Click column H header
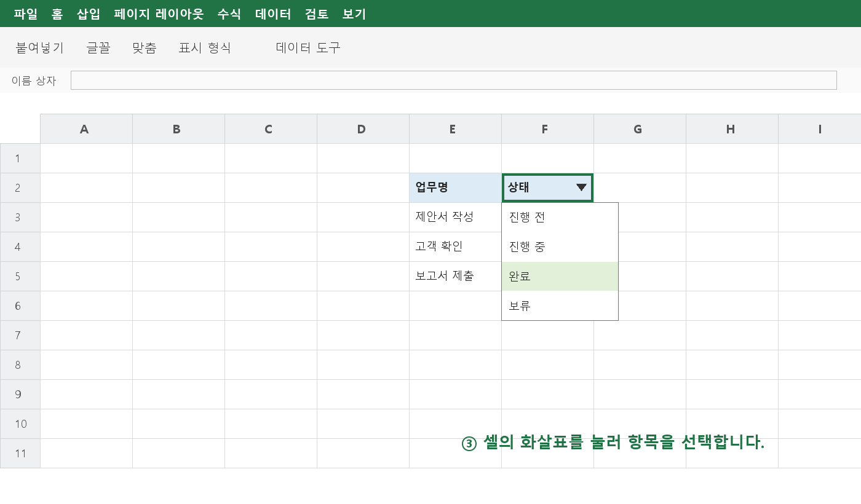Viewport: 861px width, 504px height. click(x=732, y=129)
